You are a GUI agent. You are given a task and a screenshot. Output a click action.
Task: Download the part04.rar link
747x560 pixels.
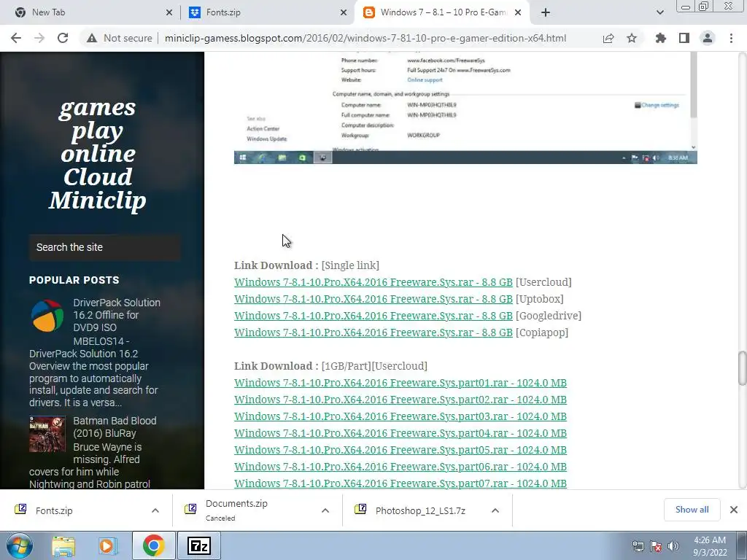[400, 433]
